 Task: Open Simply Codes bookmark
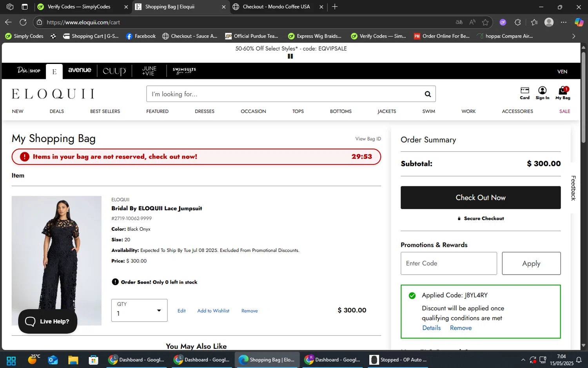click(24, 36)
